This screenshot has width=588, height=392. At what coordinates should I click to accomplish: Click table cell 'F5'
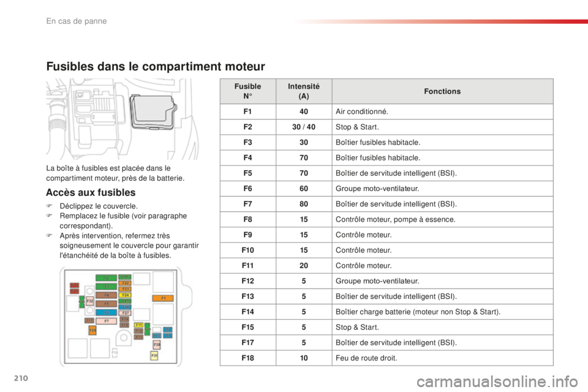(x=248, y=173)
